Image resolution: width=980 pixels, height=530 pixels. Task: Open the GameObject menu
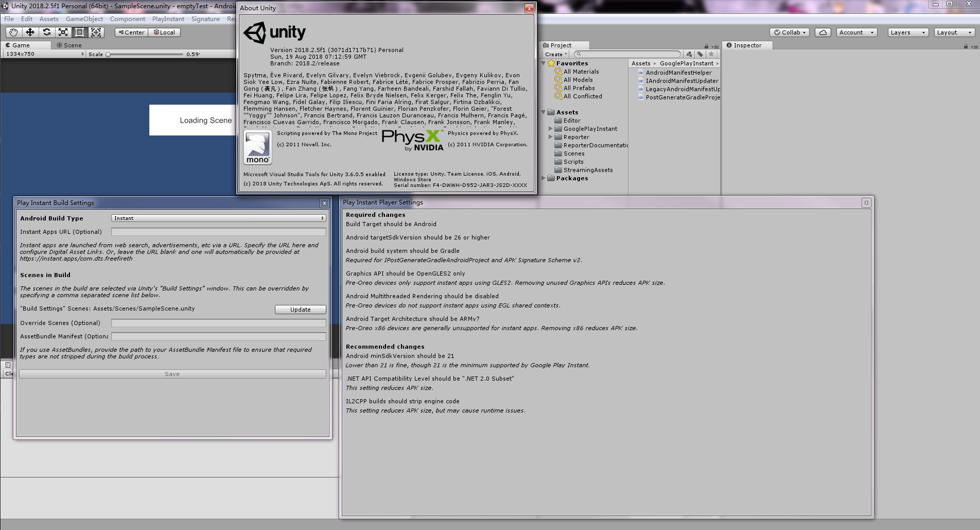[84, 19]
